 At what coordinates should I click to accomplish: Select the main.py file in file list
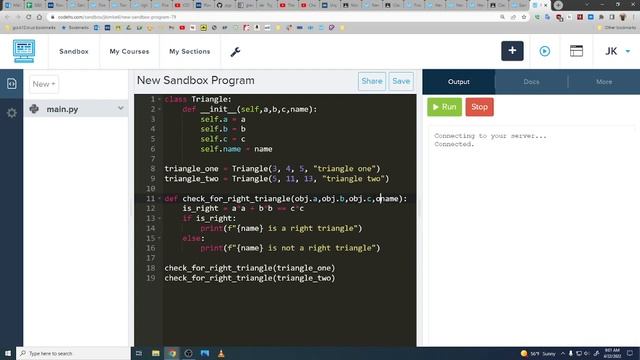tap(76, 109)
